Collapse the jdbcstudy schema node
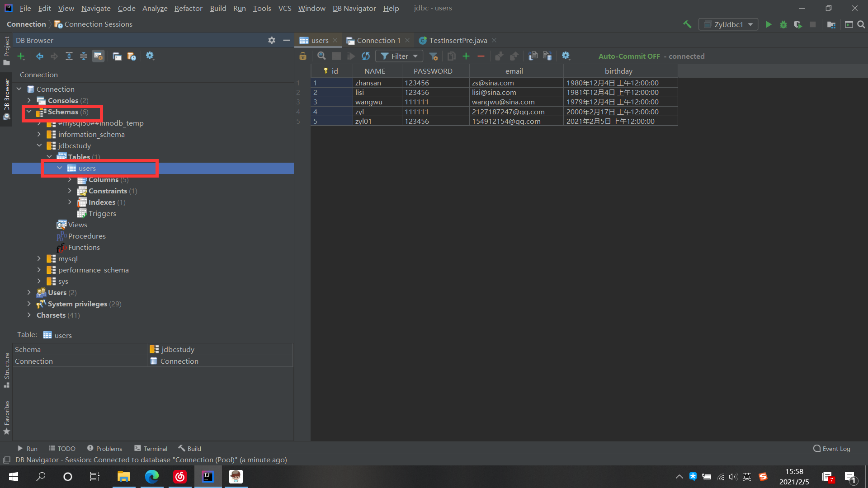This screenshot has width=868, height=488. (39, 145)
